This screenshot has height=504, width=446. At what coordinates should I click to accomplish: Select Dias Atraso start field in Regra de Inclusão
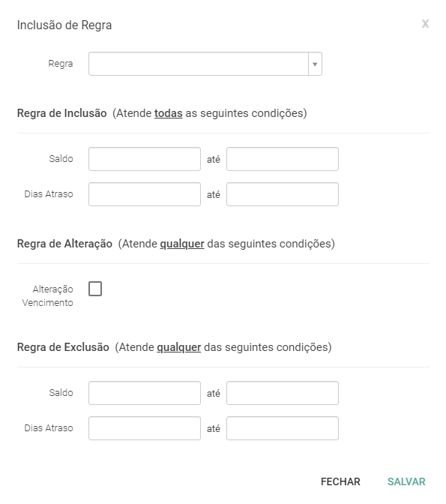pyautogui.click(x=145, y=194)
